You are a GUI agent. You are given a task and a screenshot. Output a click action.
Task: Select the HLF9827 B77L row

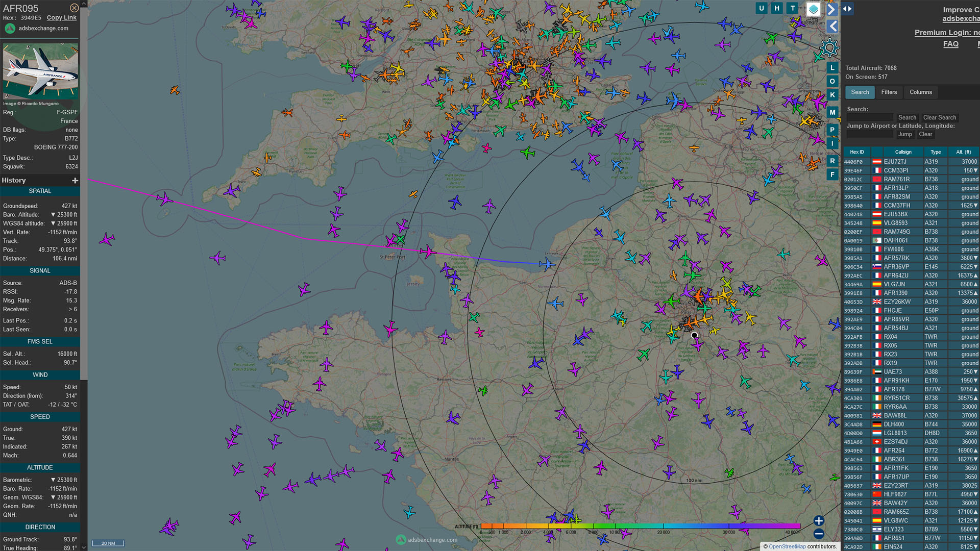tap(911, 494)
